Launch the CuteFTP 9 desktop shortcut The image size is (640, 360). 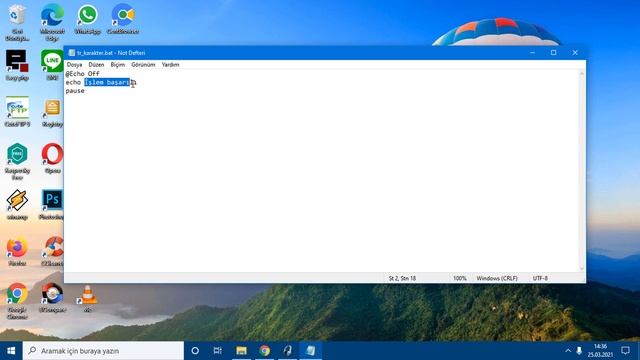point(17,112)
